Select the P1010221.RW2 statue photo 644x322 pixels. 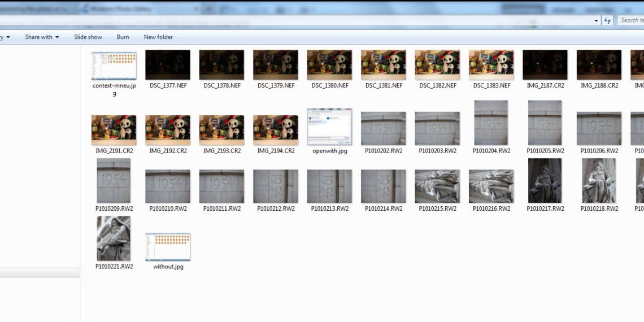click(114, 238)
